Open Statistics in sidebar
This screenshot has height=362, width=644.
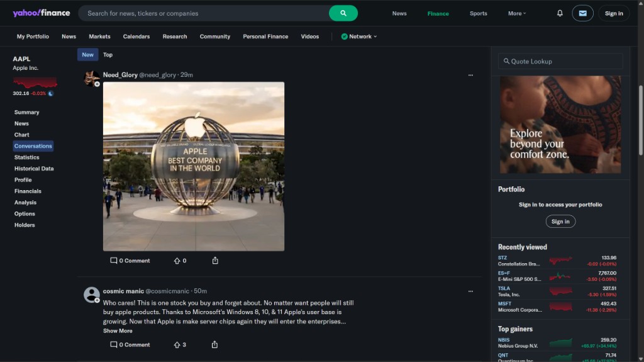pyautogui.click(x=26, y=157)
